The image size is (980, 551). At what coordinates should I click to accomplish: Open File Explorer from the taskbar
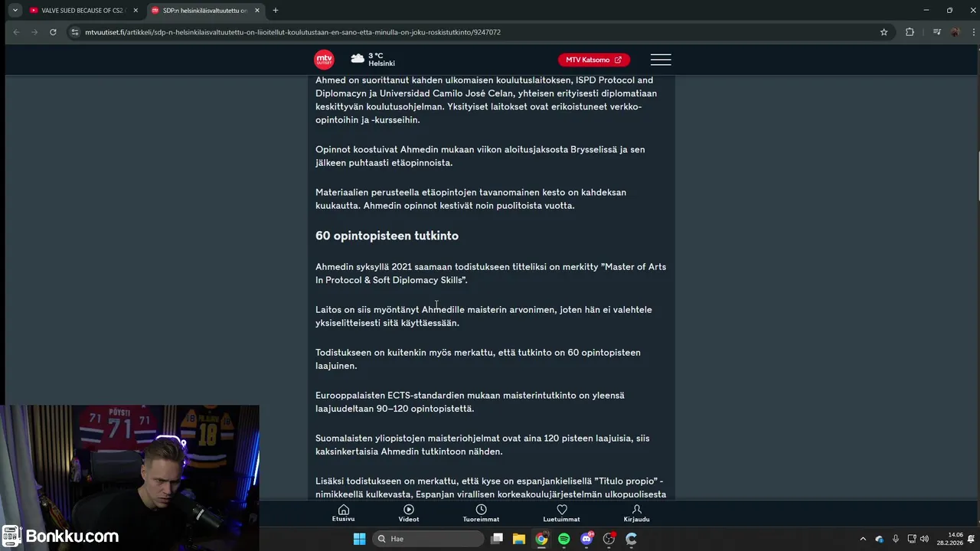pyautogui.click(x=519, y=539)
